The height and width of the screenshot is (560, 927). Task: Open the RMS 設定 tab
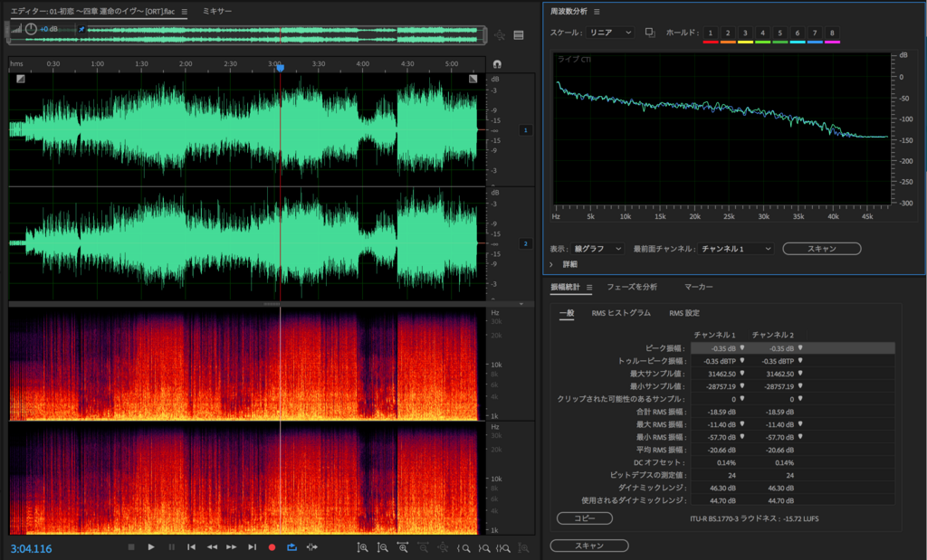pos(684,313)
